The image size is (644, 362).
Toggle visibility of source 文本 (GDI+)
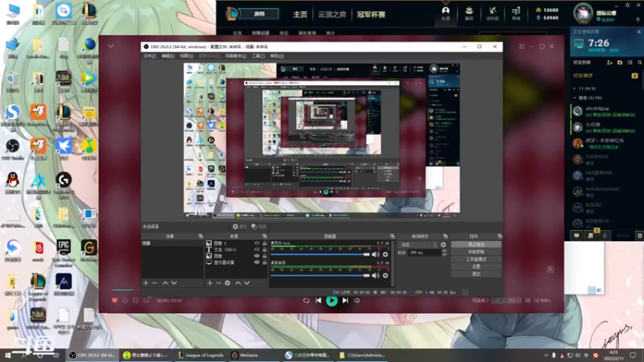click(x=257, y=249)
